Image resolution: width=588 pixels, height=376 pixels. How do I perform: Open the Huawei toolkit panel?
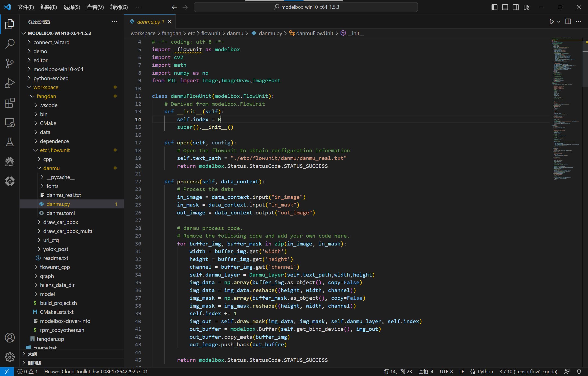point(10,162)
